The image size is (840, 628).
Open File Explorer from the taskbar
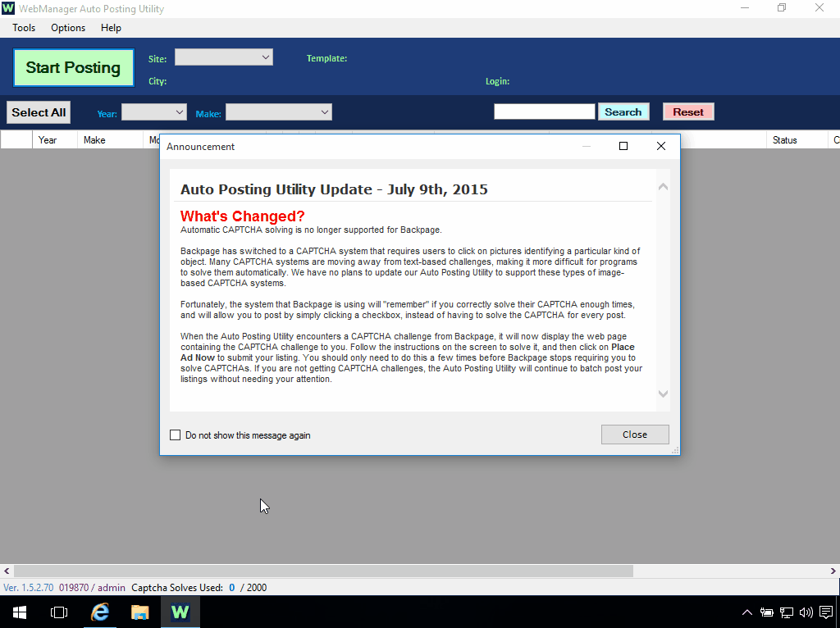[x=139, y=612]
